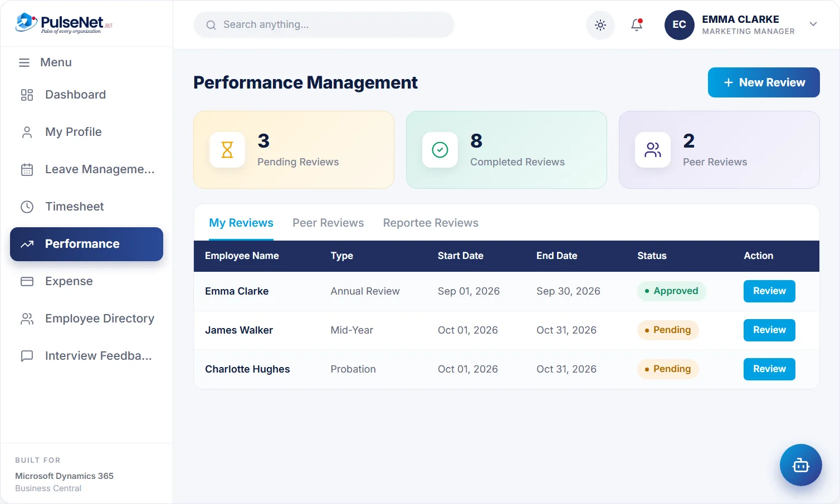This screenshot has height=504, width=840.
Task: Click James Walker's Pending badge
Action: pos(668,330)
